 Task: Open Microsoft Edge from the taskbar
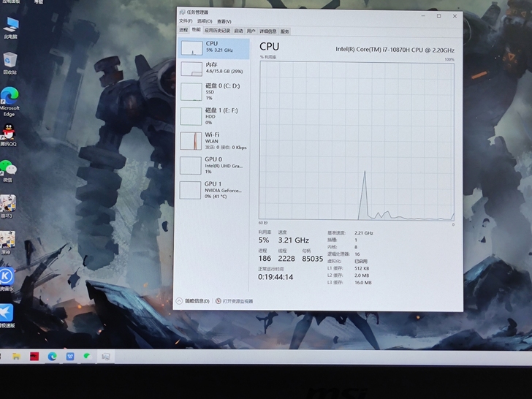tap(52, 357)
